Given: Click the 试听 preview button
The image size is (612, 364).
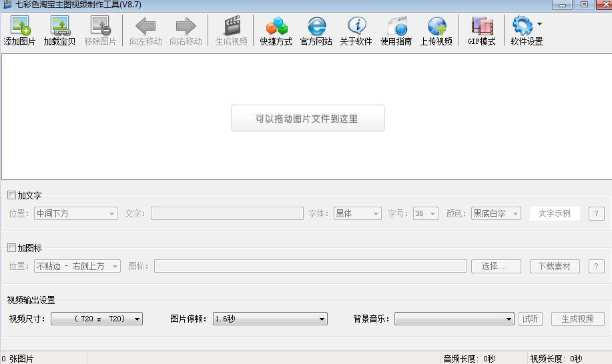Looking at the screenshot, I should [531, 319].
